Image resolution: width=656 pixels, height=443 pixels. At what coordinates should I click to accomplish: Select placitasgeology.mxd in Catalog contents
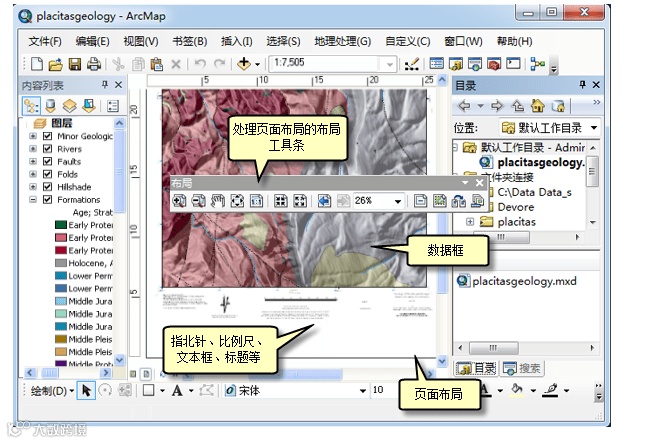click(x=517, y=281)
